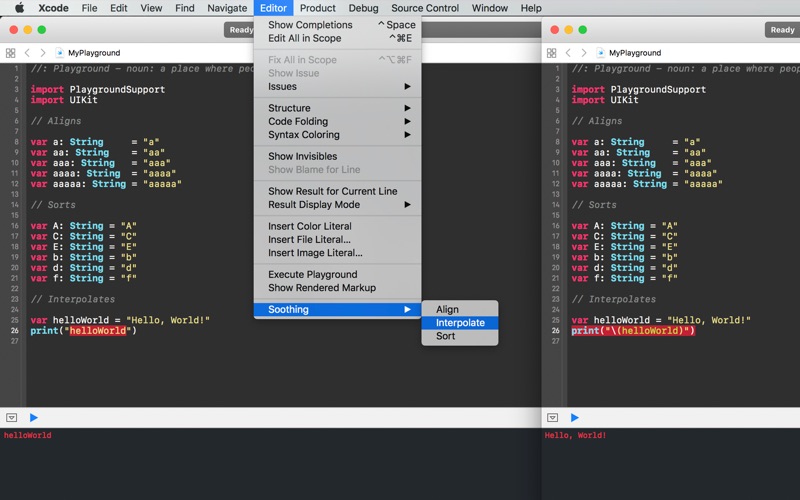Screen dimensions: 800x500
Task: Click MyPlayground file icon in left window
Action: (59, 53)
